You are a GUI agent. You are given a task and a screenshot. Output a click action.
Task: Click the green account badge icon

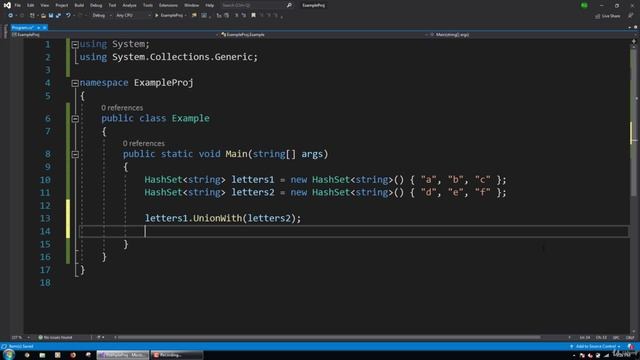pyautogui.click(x=584, y=5)
